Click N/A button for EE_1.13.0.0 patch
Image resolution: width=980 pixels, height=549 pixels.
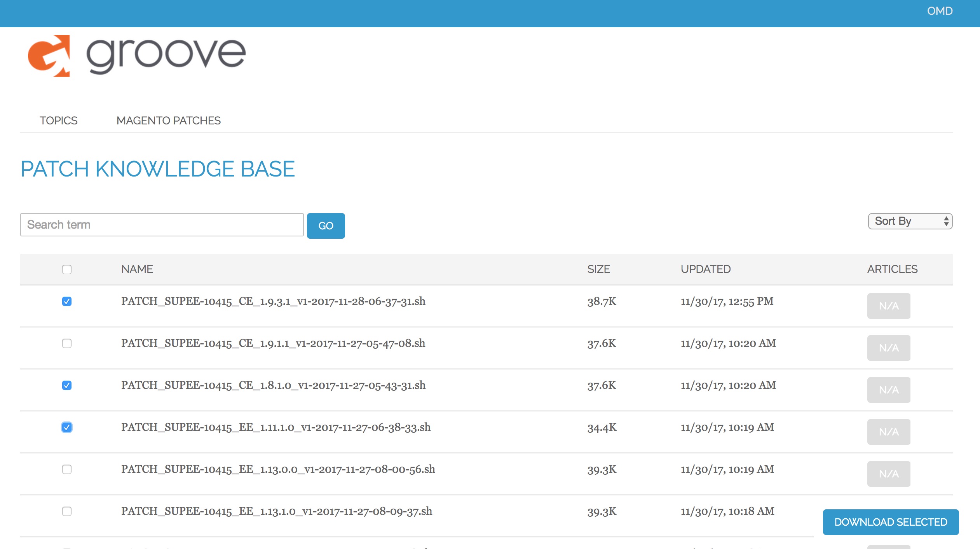[889, 474]
